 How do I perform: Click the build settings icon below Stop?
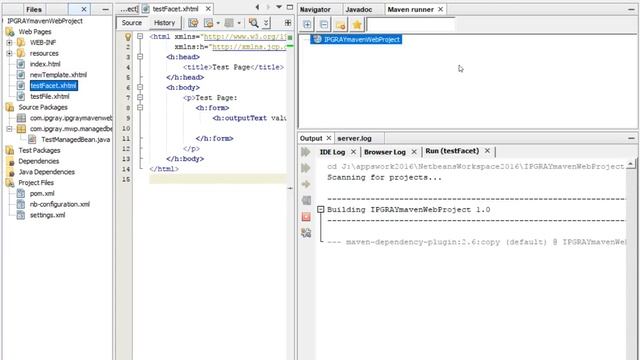[306, 233]
